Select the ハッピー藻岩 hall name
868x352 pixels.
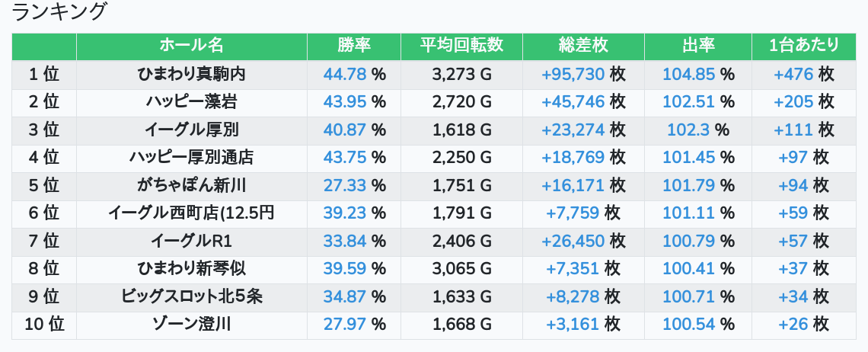[x=191, y=101]
